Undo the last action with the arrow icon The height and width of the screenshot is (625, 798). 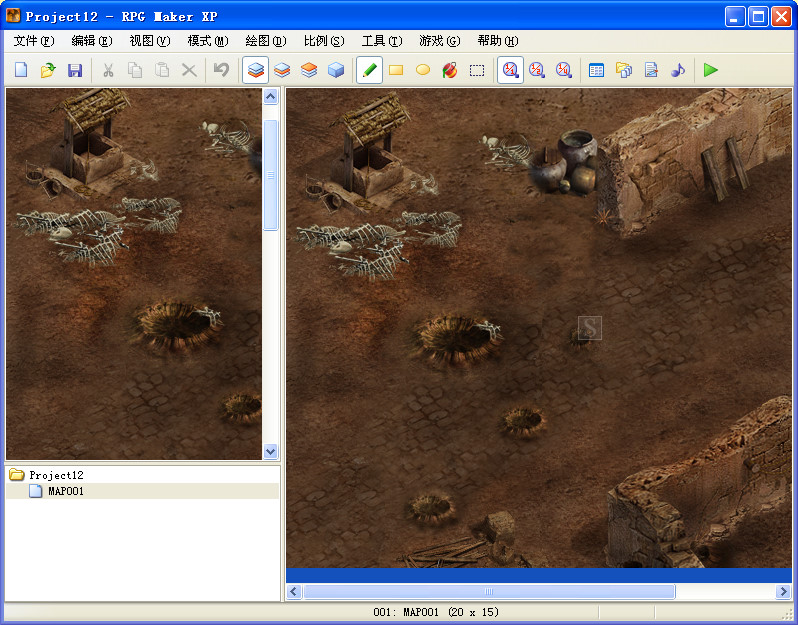221,70
